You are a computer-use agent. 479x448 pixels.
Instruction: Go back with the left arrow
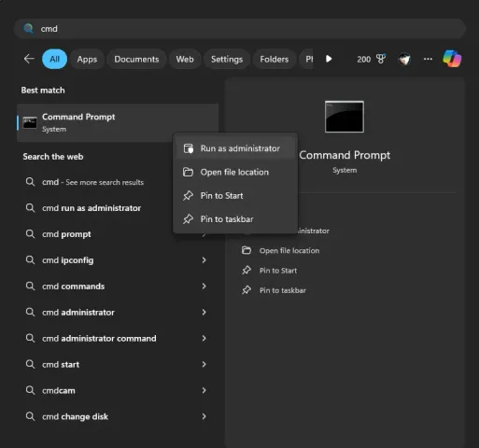tap(29, 59)
